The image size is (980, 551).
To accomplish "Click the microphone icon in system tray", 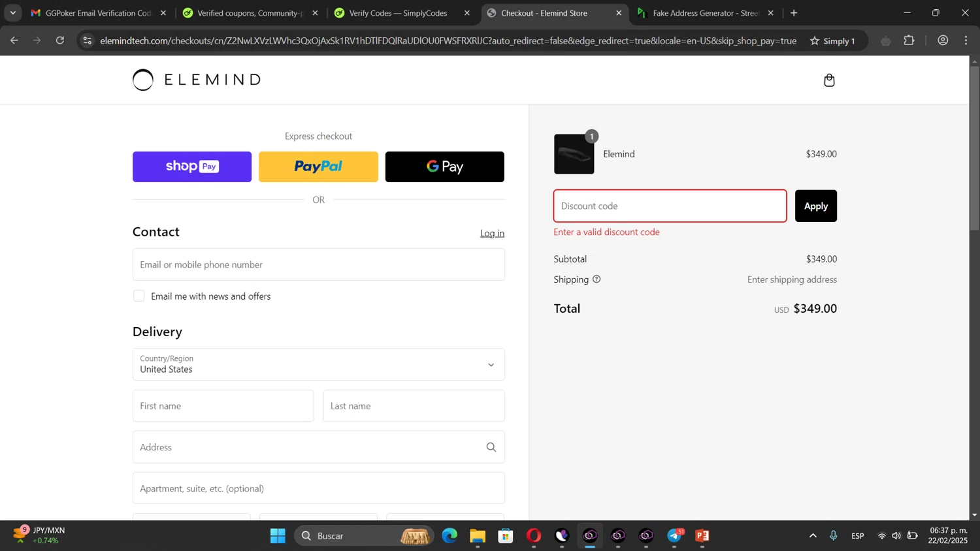I will 834,536.
